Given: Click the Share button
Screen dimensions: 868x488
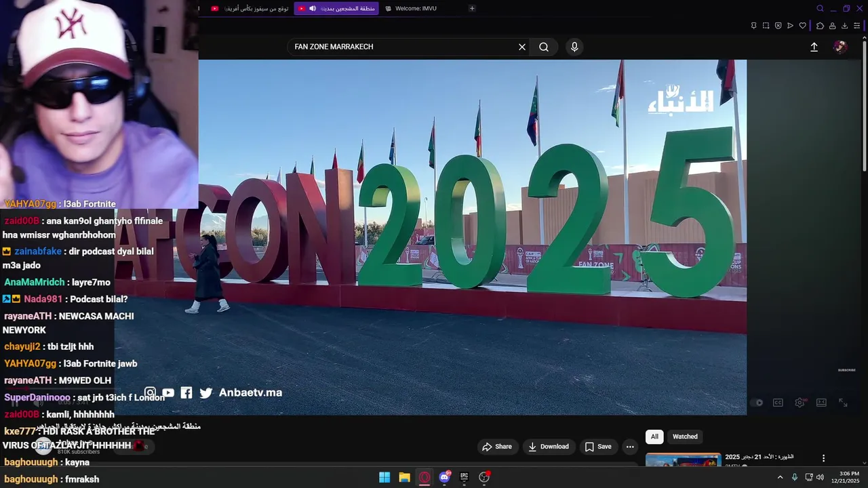Looking at the screenshot, I should pos(497,447).
